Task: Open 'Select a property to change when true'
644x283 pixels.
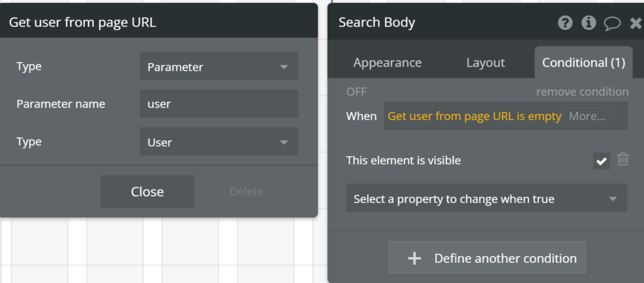Action: click(x=486, y=198)
